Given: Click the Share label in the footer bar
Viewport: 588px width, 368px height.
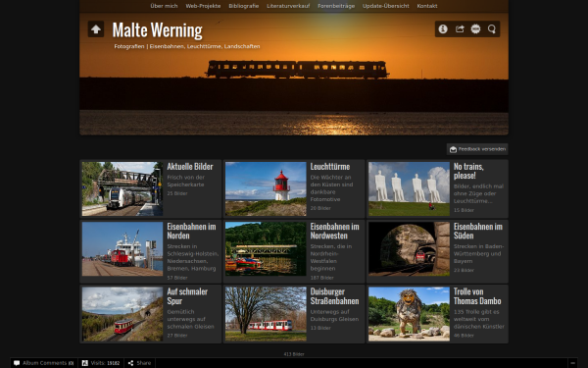Looking at the screenshot, I should coord(144,363).
